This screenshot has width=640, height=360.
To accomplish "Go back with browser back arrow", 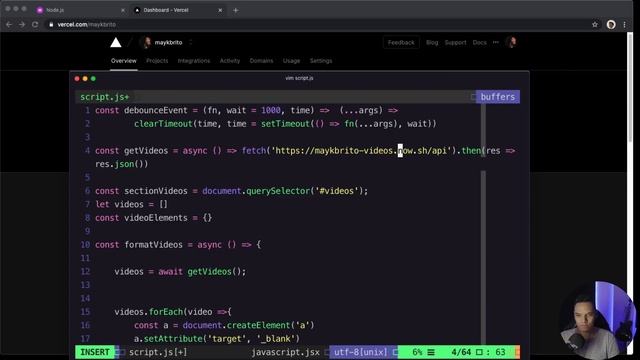I will tap(9, 24).
